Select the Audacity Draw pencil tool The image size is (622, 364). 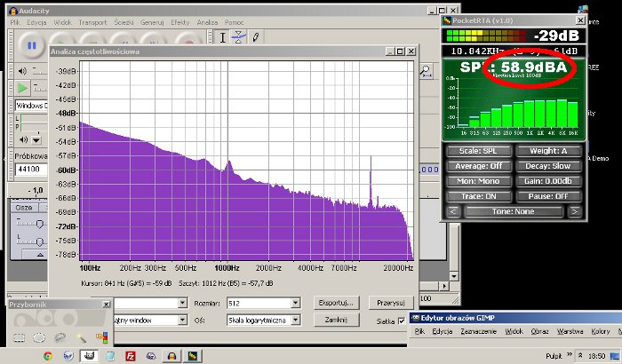pos(256,37)
